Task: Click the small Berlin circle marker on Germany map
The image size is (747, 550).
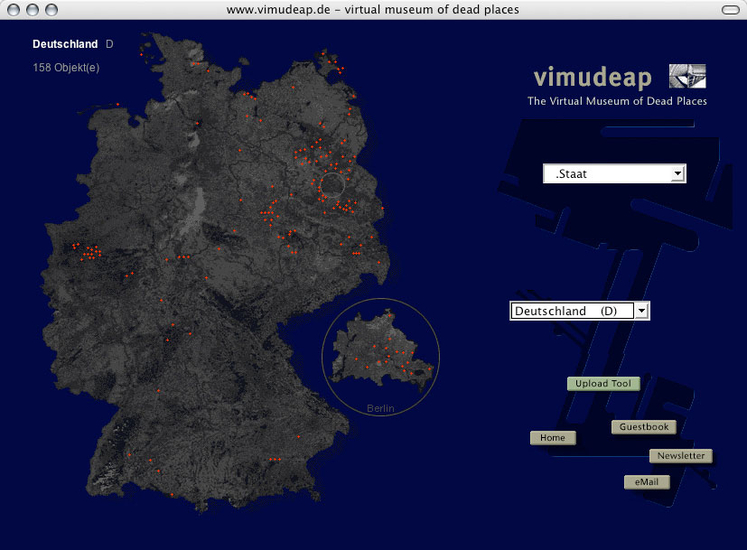Action: pos(332,185)
